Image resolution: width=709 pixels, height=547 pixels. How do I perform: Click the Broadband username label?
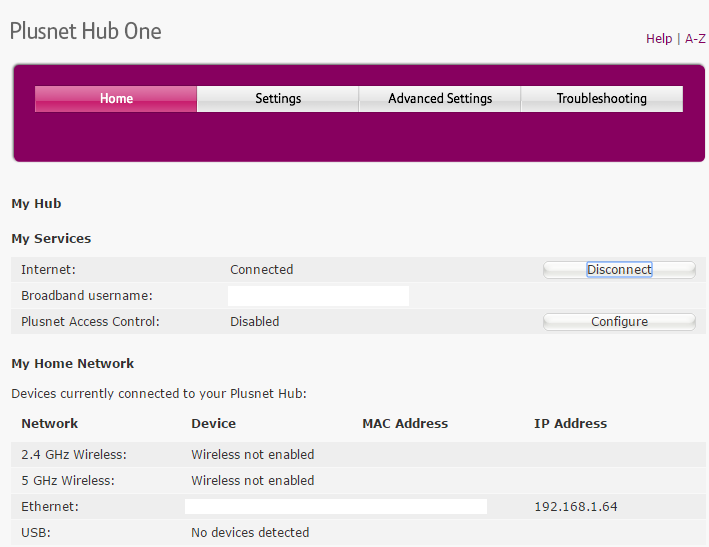(x=87, y=296)
